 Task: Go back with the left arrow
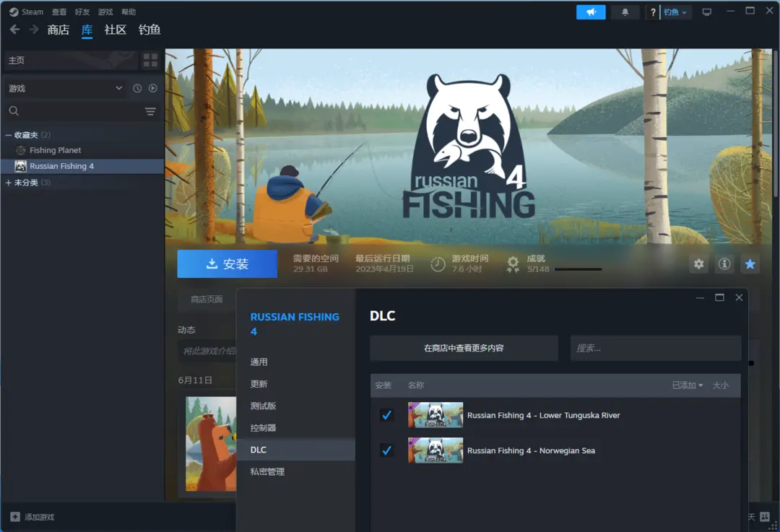(x=15, y=30)
